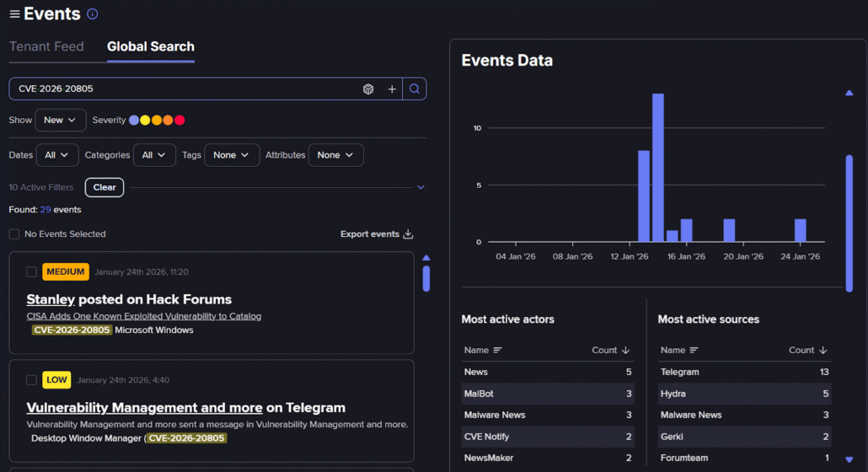
Task: Check the No Events Selected checkbox
Action: pos(13,234)
